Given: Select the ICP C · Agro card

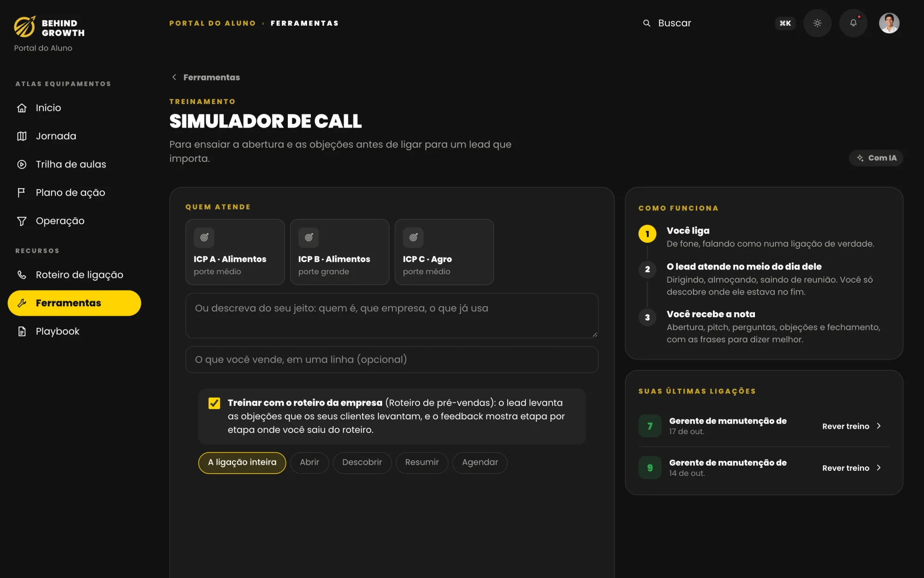Looking at the screenshot, I should [444, 252].
